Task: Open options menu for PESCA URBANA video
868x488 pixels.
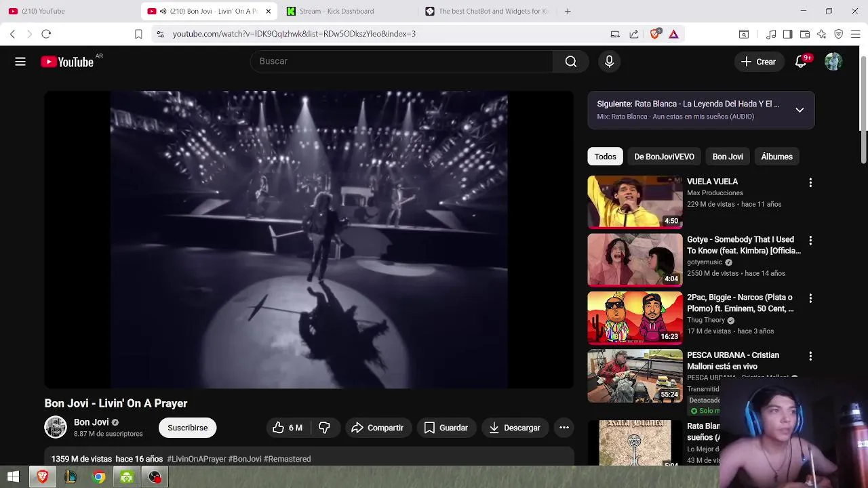Action: click(x=810, y=356)
